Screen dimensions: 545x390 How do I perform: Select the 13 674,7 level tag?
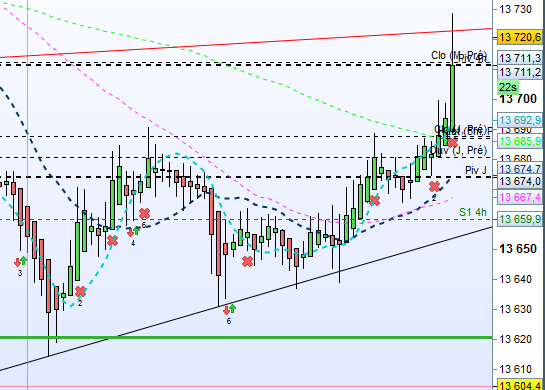pyautogui.click(x=520, y=169)
